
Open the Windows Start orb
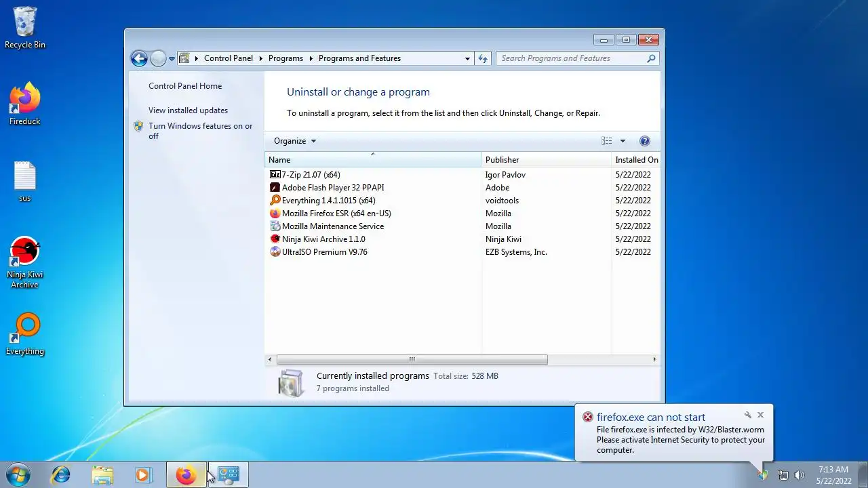[x=18, y=475]
